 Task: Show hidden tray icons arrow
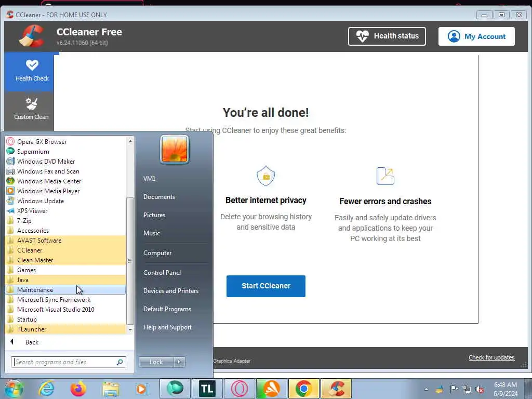click(426, 389)
